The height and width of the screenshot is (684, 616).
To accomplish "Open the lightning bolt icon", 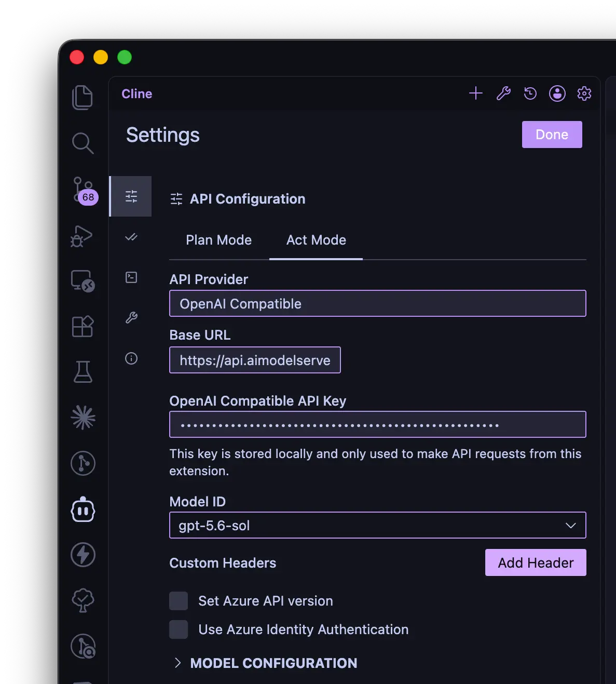I will pos(83,555).
